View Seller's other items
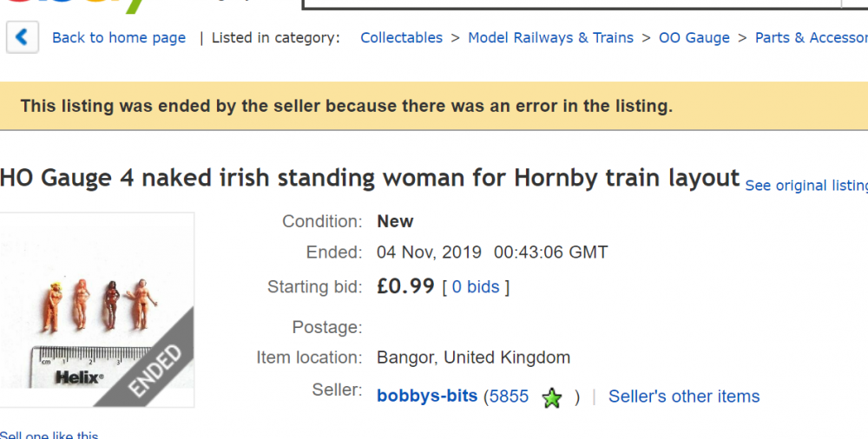 point(684,396)
